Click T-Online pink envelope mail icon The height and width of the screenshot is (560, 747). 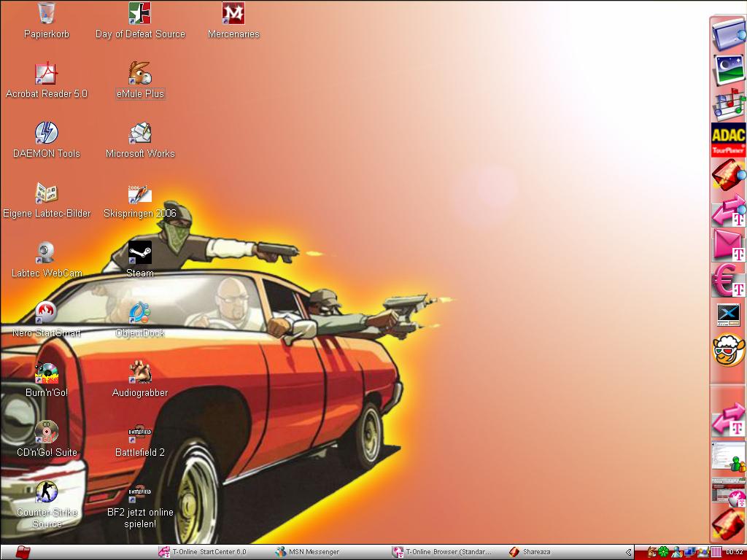(729, 246)
